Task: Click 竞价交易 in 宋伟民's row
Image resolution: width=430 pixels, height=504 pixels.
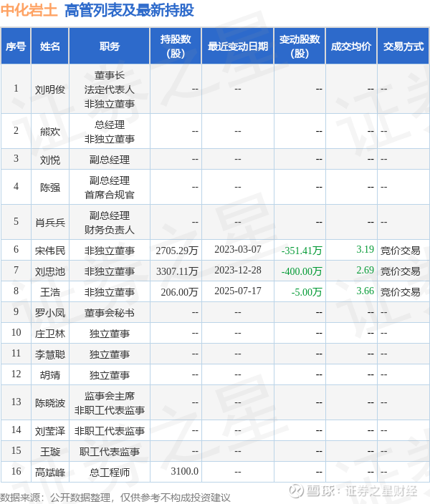Action: (401, 251)
